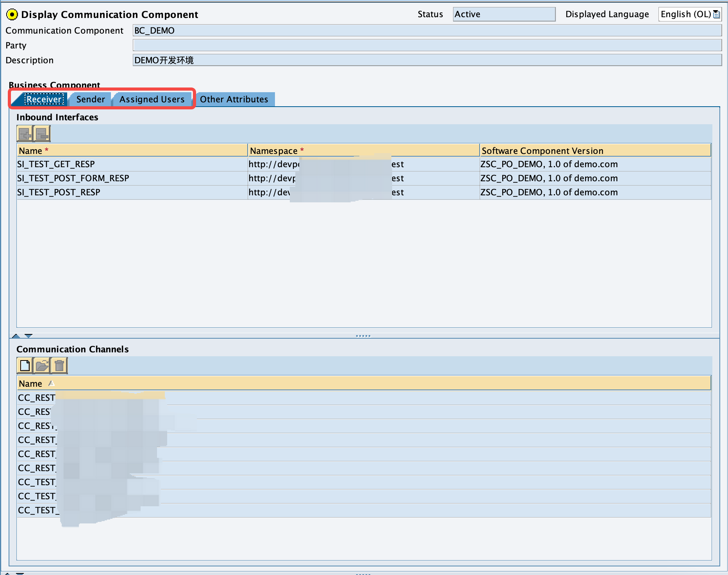Switch to the Sender tab
This screenshot has width=728, height=575.
[x=91, y=99]
